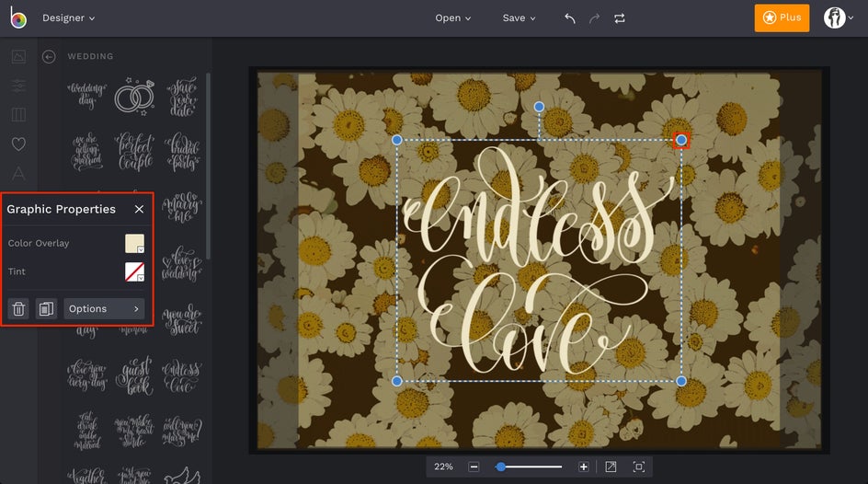Click the fit to screen icon
Viewport: 868px width, 484px height.
coord(638,467)
